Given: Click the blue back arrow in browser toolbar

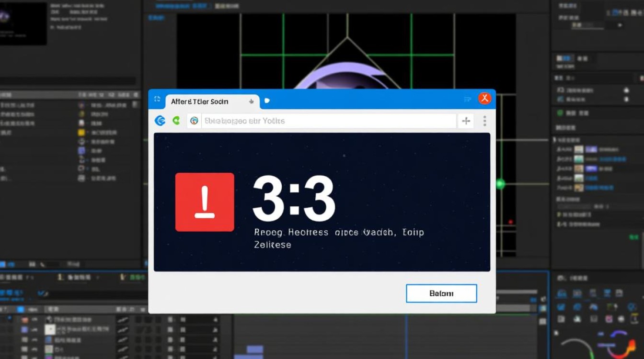Looking at the screenshot, I should click(160, 121).
